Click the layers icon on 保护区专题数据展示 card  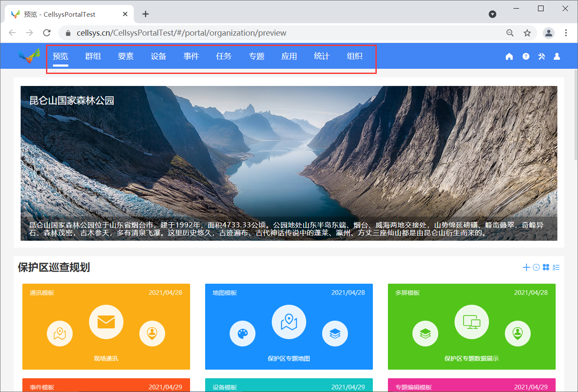[425, 334]
